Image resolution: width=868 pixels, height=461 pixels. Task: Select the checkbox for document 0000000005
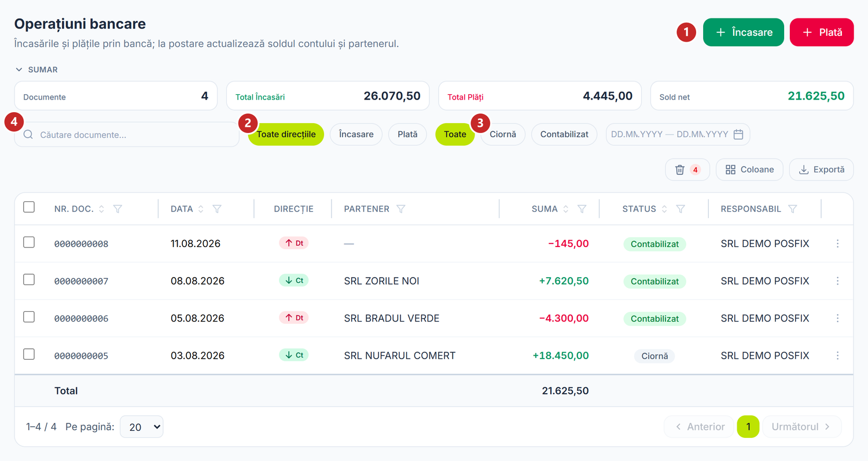[x=29, y=354]
